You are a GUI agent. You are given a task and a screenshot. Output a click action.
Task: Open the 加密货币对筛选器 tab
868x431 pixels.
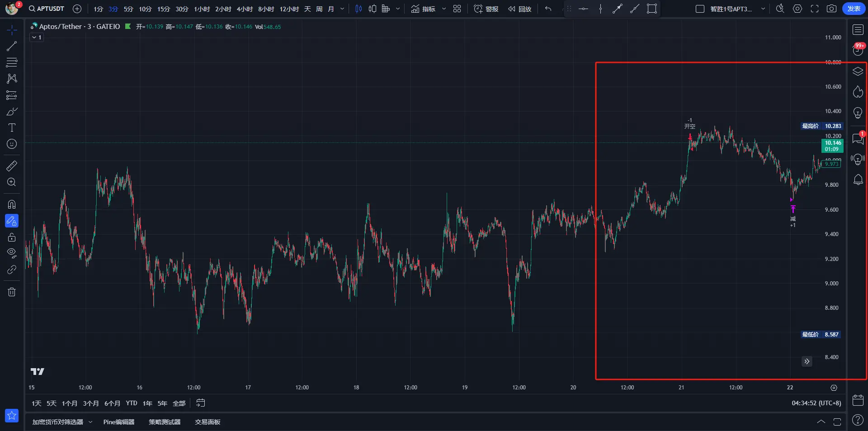58,422
